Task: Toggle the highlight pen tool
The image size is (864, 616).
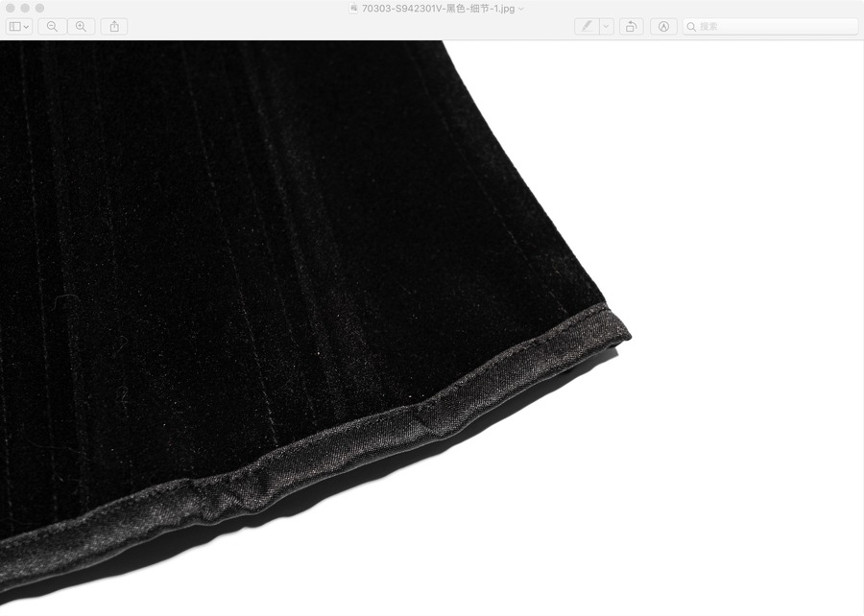Action: pyautogui.click(x=587, y=27)
